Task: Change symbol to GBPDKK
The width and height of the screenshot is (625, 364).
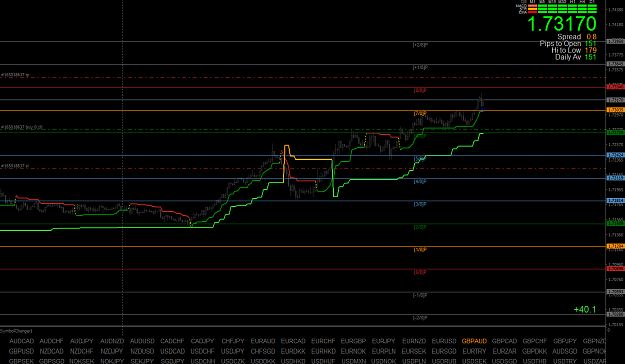Action: (535, 351)
